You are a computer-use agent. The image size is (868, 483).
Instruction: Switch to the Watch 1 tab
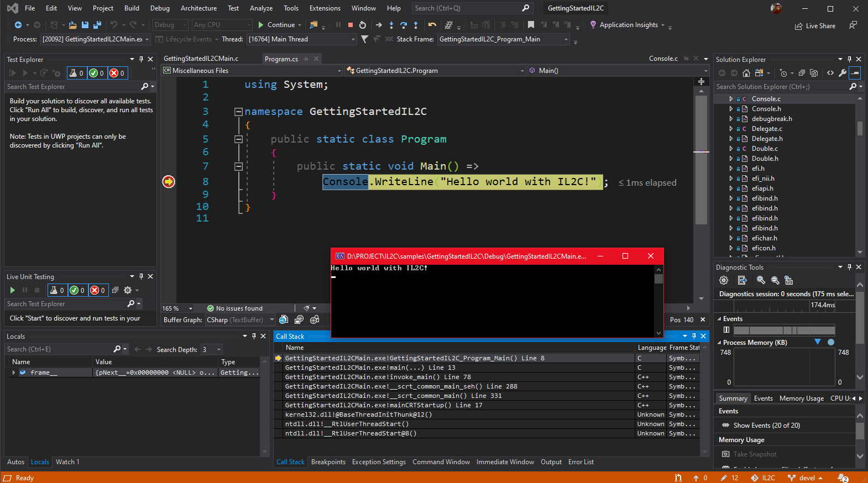click(x=67, y=462)
